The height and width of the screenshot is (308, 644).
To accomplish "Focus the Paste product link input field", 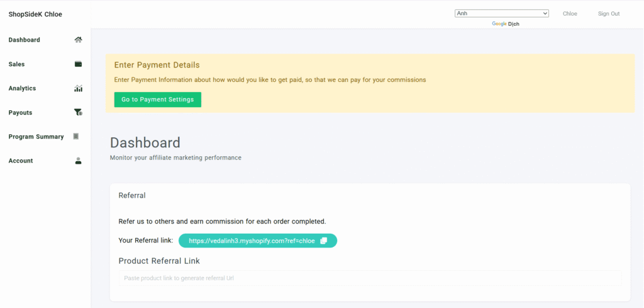I will (x=370, y=278).
